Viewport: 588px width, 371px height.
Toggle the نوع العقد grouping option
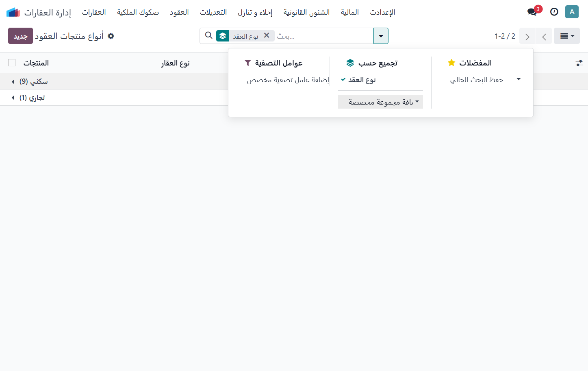click(x=380, y=80)
